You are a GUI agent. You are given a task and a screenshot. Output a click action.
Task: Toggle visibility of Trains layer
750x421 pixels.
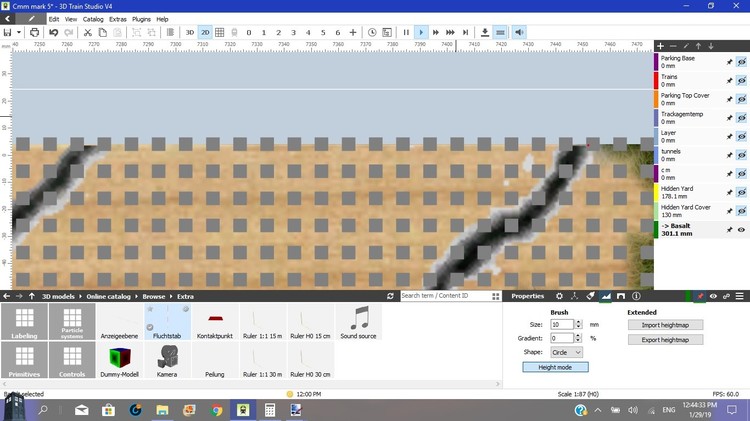[741, 81]
